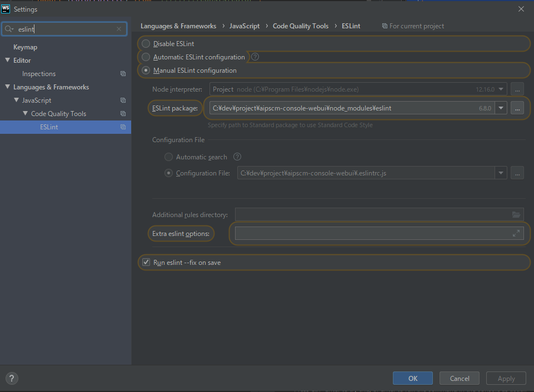Collapse the Editor tree node
This screenshot has width=534, height=392.
coord(7,60)
